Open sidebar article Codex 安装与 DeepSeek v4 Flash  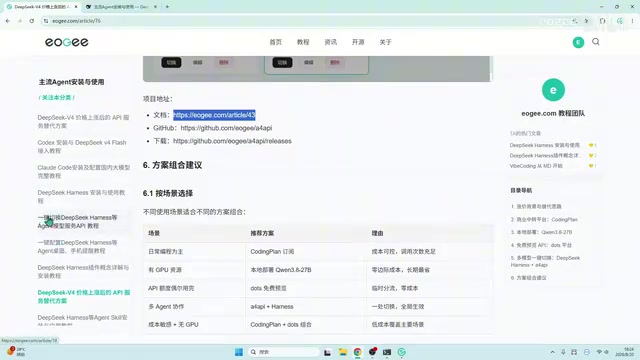[x=82, y=147]
